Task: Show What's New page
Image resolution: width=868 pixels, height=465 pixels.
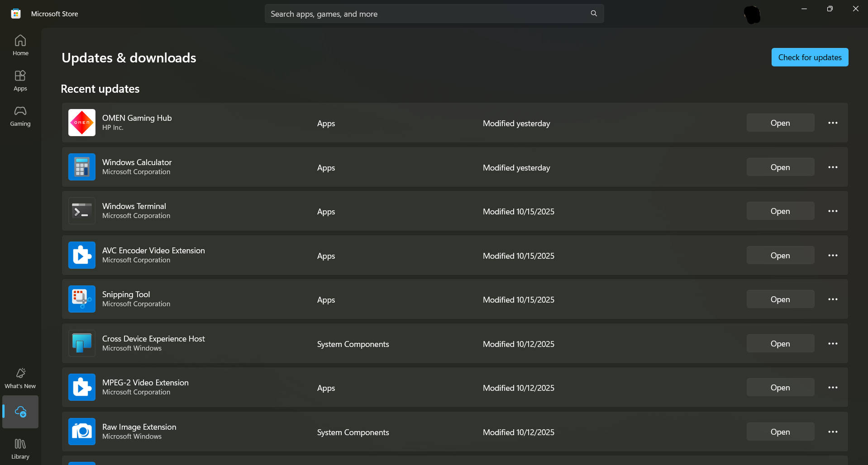Action: [20, 378]
